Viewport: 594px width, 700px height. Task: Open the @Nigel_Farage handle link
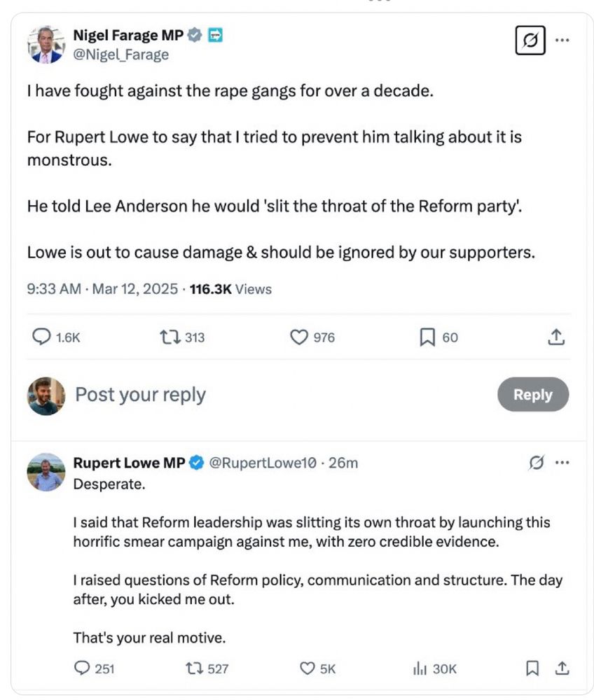coord(121,55)
